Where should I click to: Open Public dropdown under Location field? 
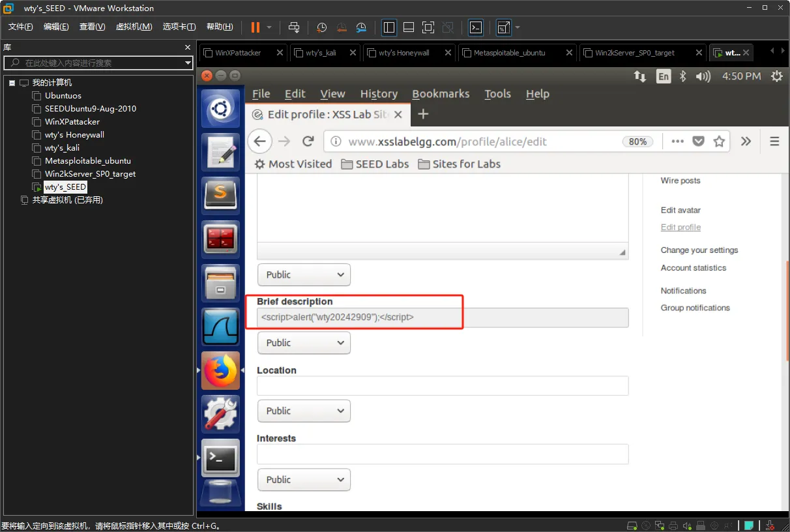304,411
